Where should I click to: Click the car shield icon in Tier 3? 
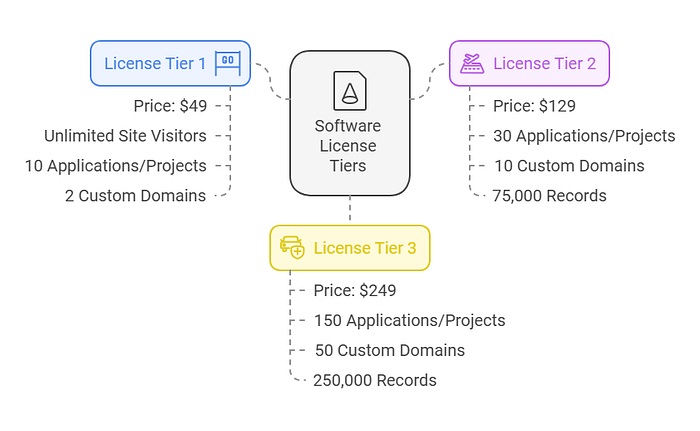[292, 248]
